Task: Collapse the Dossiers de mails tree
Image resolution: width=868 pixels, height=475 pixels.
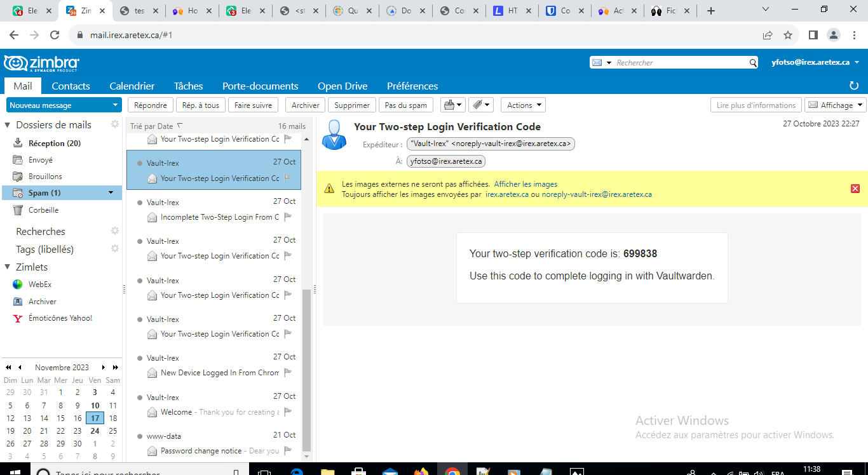Action: click(8, 125)
